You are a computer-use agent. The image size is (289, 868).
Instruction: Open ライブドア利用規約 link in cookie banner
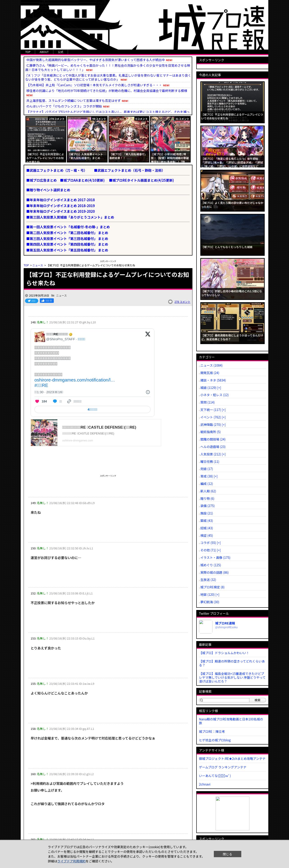[71, 861]
